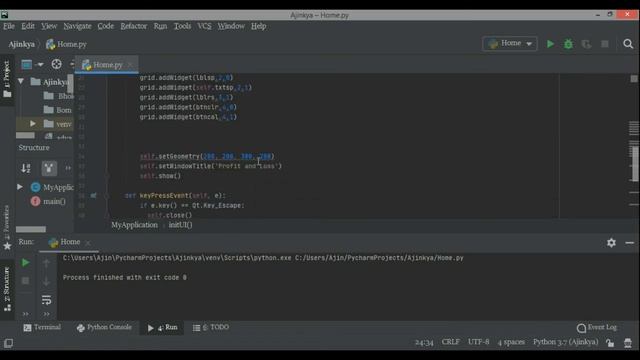
Task: Click locate file crosshair icon in Project panel
Action: point(56,64)
